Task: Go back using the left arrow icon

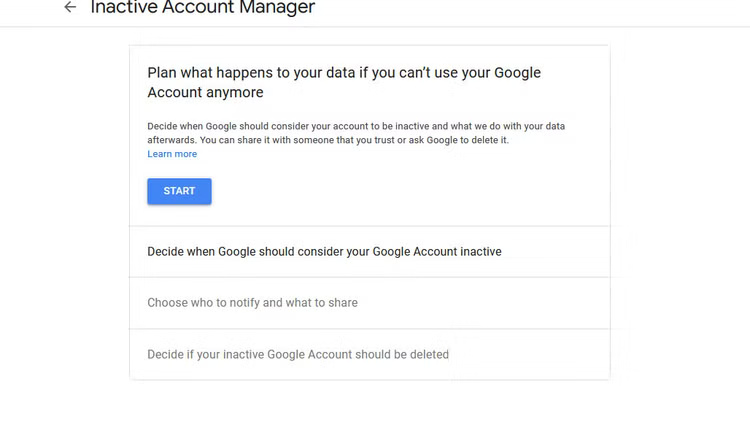Action: [70, 8]
